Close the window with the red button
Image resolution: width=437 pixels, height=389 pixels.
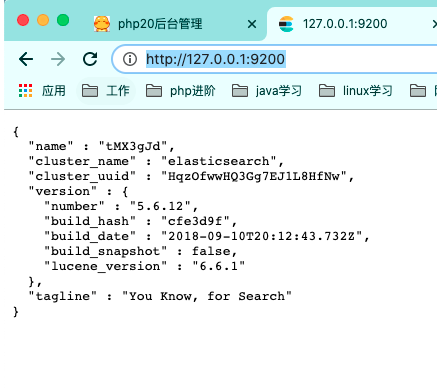coord(23,20)
